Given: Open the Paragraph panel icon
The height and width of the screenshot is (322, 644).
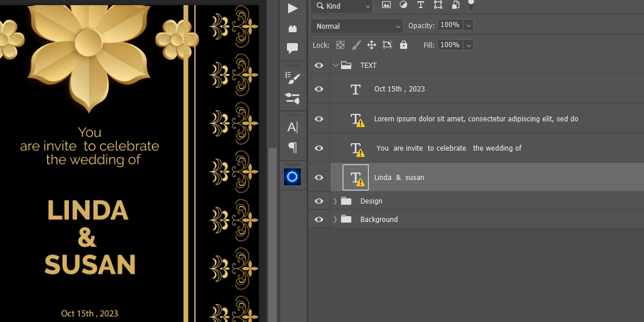Looking at the screenshot, I should point(293,148).
